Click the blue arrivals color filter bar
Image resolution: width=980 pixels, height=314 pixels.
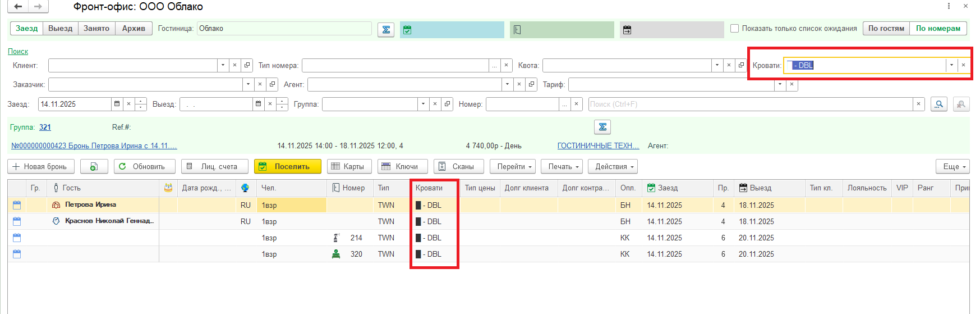(452, 30)
